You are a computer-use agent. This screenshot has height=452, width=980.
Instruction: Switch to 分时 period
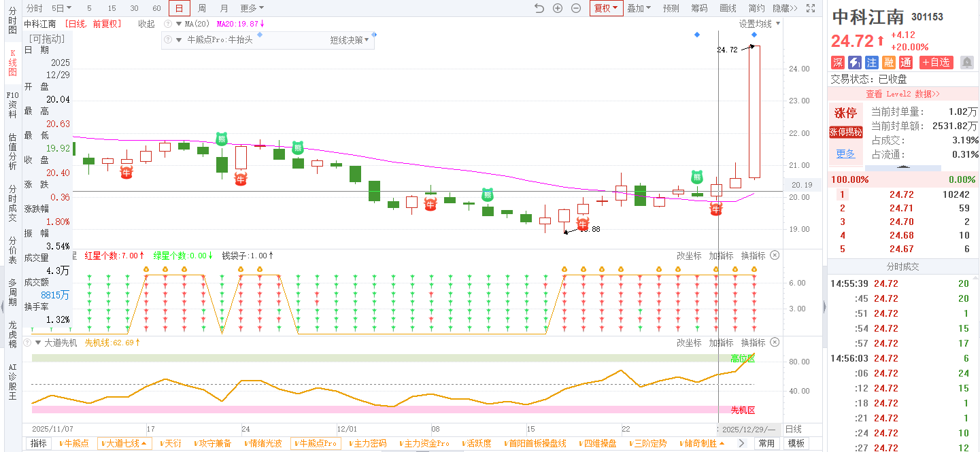[x=34, y=8]
